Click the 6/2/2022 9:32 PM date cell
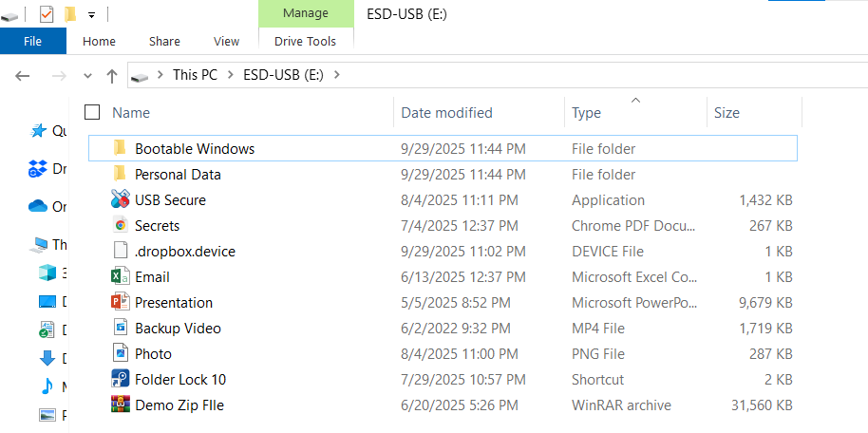 click(456, 329)
